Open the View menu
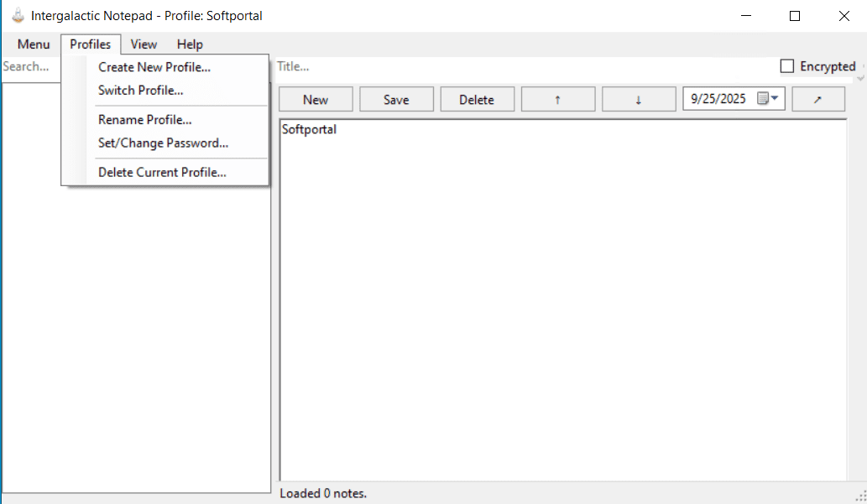This screenshot has width=867, height=504. 144,44
